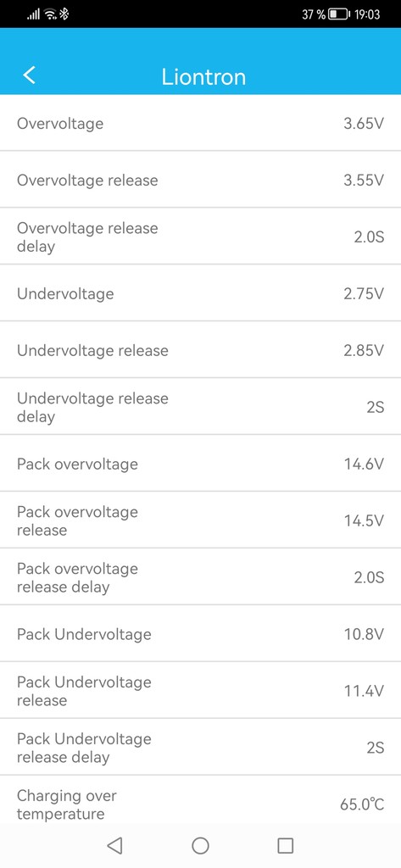Tap Android back navigation triangle

114,845
